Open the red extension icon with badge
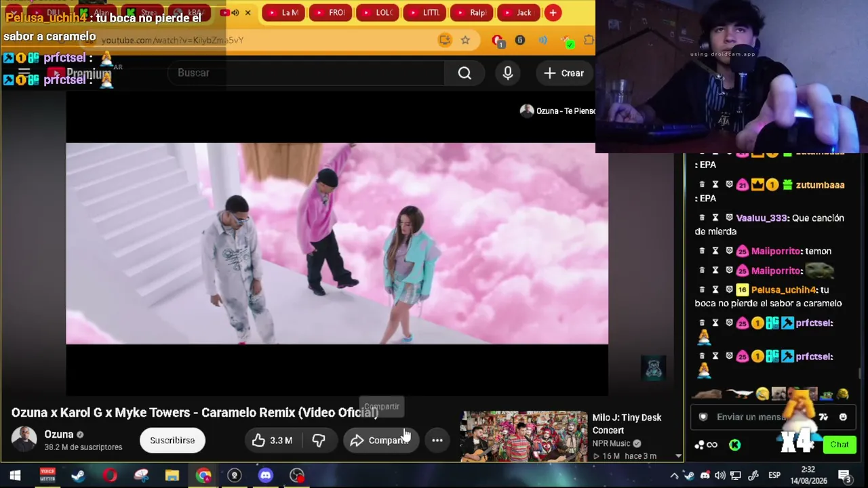Viewport: 868px width, 488px height. tap(498, 41)
